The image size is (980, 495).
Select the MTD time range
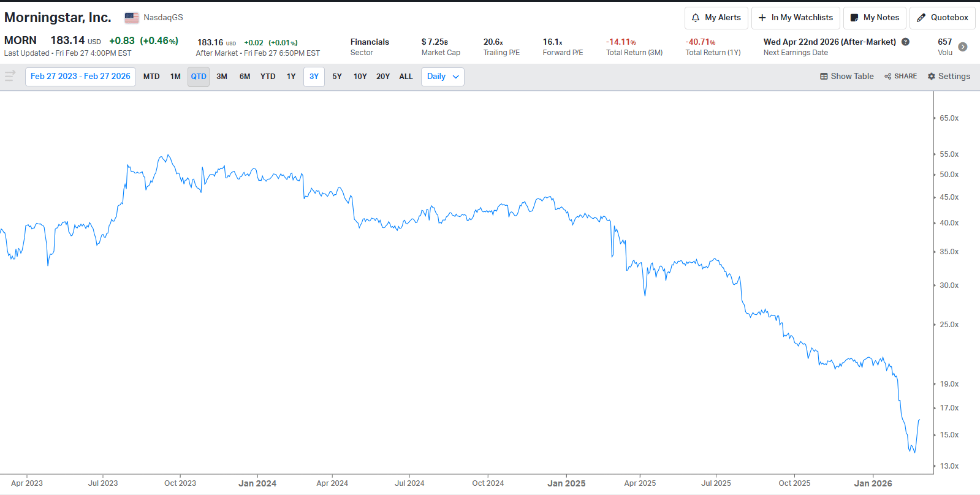(x=151, y=77)
